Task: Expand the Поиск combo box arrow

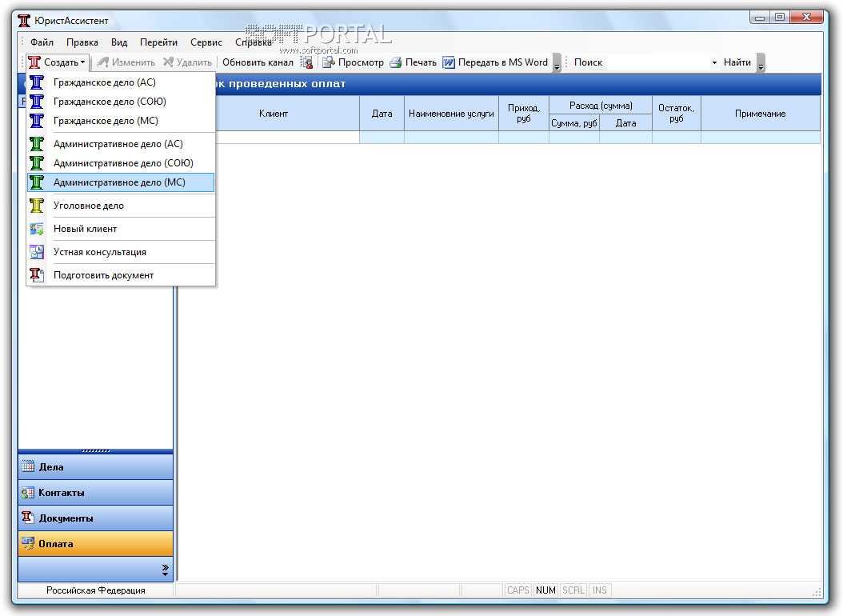Action: [x=714, y=63]
